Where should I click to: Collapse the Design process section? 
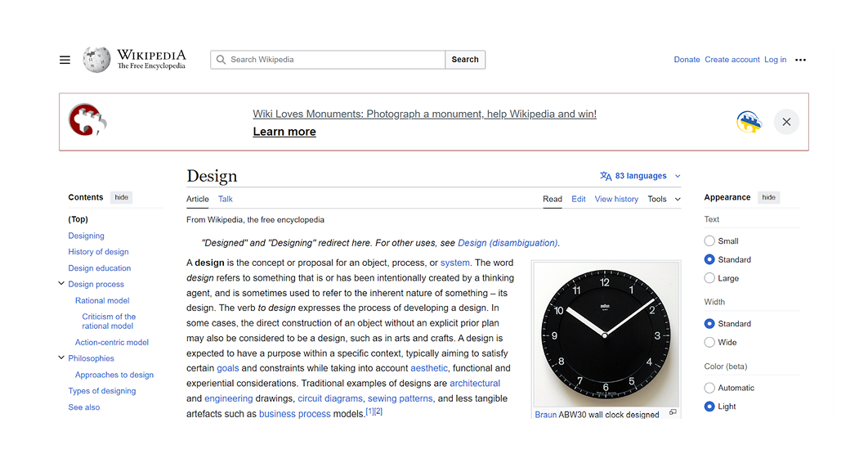[61, 284]
